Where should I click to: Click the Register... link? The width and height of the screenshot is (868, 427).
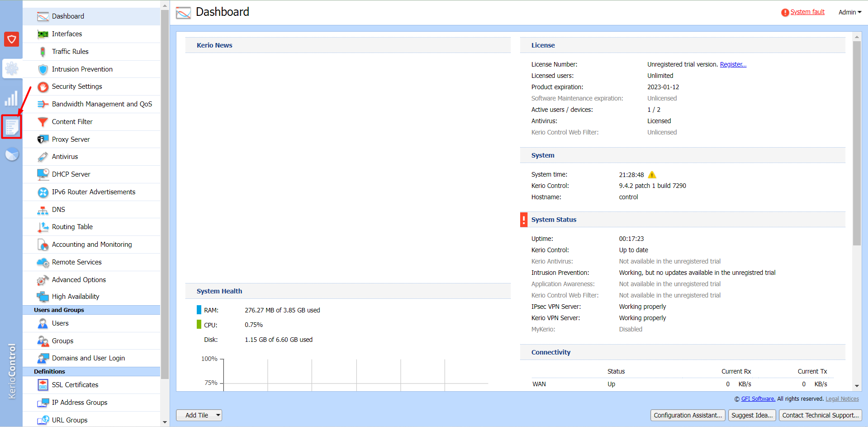point(733,64)
